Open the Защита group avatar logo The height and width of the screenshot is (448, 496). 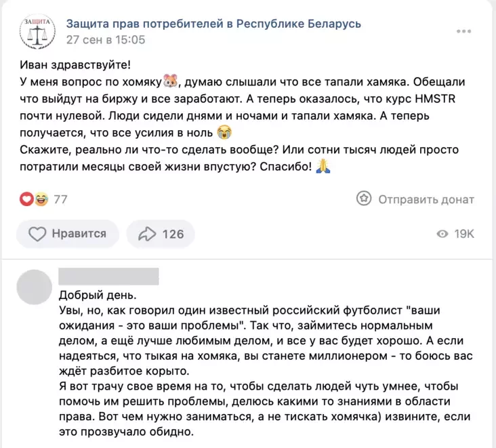click(37, 31)
